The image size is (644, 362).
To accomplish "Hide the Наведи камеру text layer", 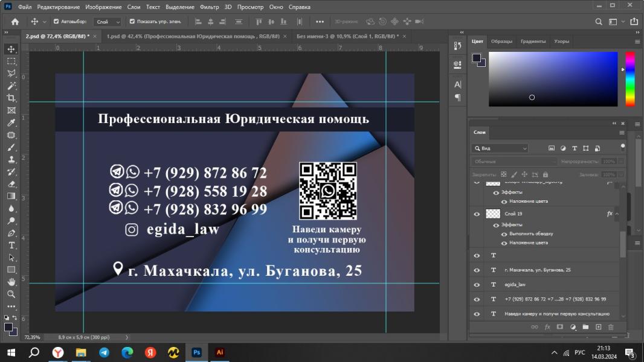I will pos(477,314).
